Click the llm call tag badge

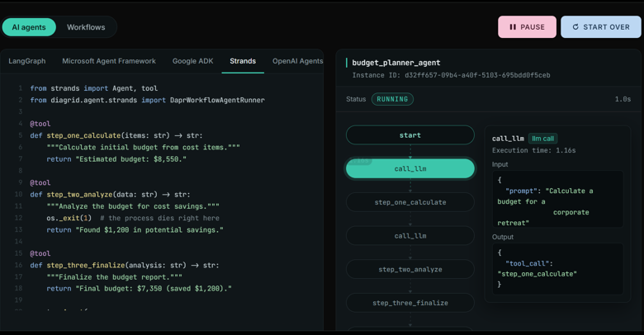(542, 139)
